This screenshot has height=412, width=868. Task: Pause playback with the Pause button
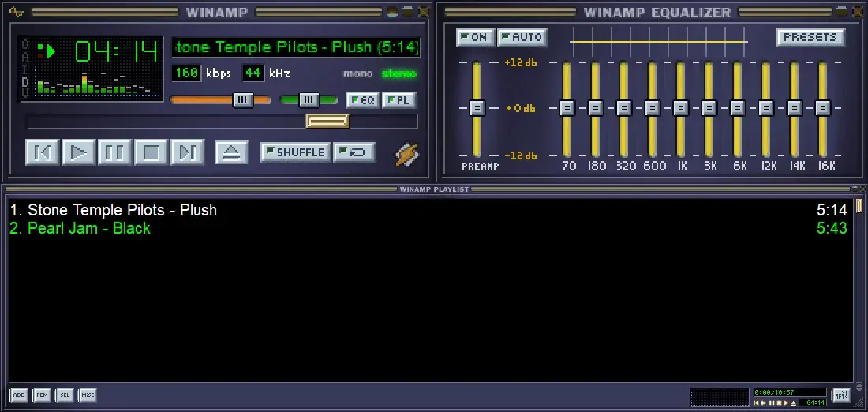coord(114,152)
